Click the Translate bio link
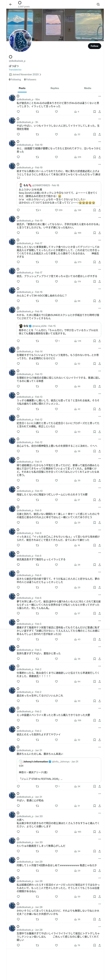 [15, 70]
